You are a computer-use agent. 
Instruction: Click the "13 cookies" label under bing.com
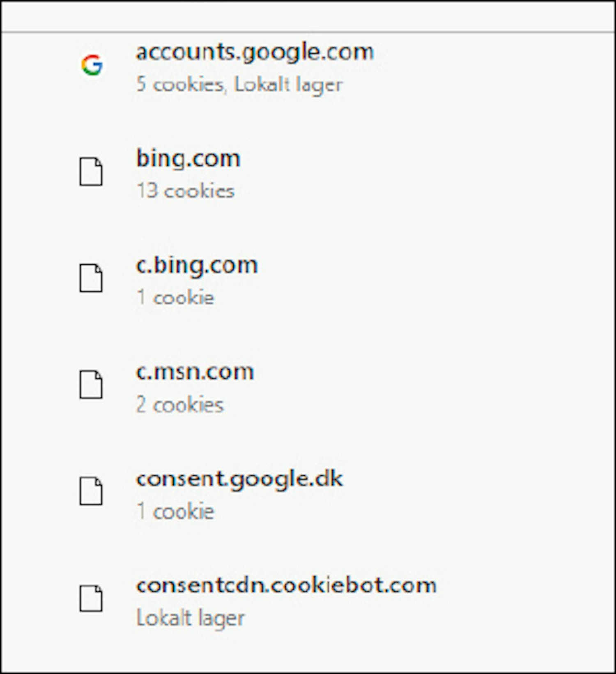coord(185,191)
